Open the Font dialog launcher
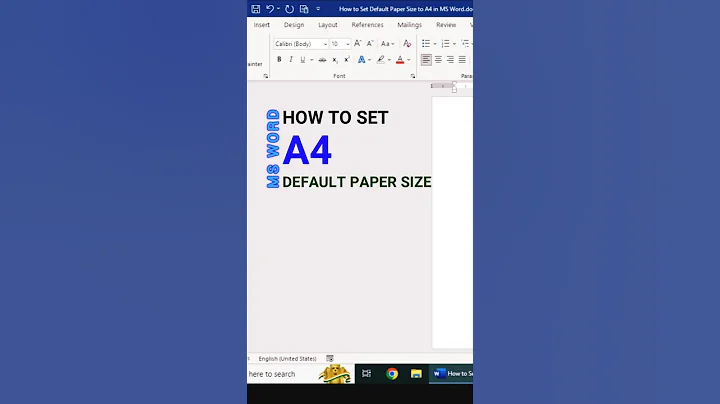 point(413,76)
